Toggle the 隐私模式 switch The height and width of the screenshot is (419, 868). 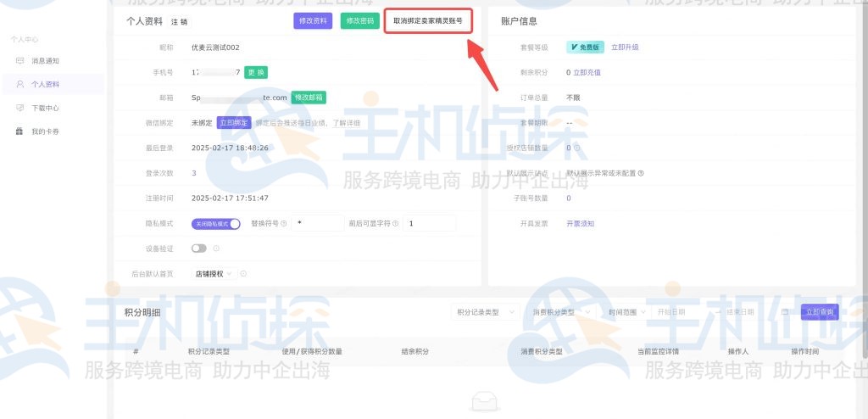coord(216,224)
